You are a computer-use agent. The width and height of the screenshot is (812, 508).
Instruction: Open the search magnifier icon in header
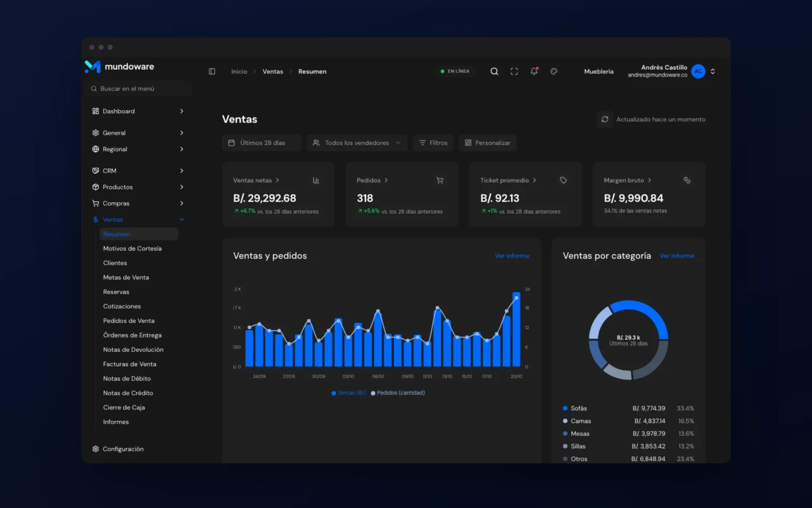494,71
